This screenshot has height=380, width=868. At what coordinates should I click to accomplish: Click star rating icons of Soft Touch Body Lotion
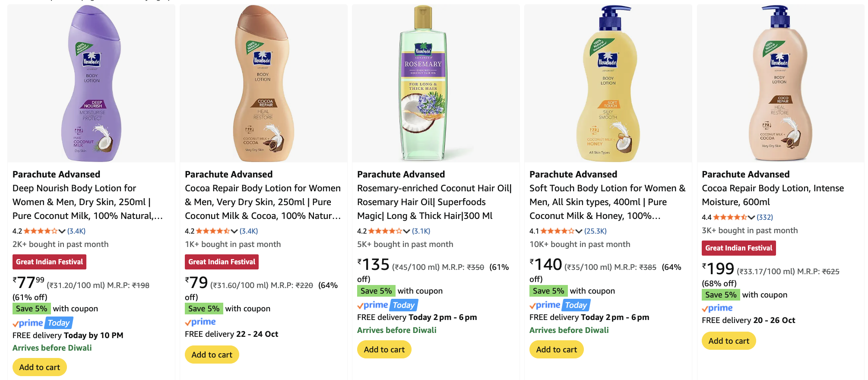pos(557,231)
